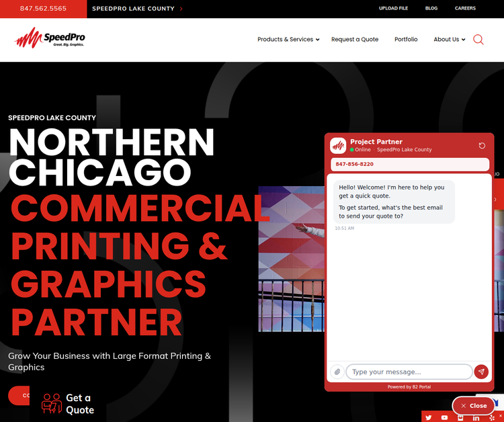Click the 847-856-8220 number in chat
The height and width of the screenshot is (422, 504).
tap(354, 164)
